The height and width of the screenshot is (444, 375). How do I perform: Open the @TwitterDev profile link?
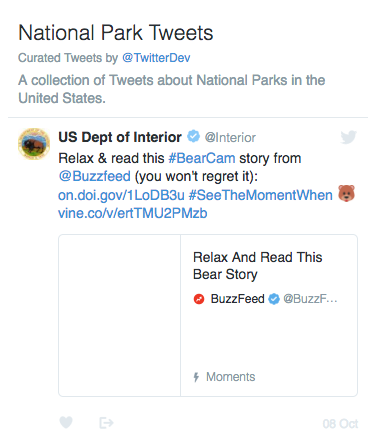[156, 58]
